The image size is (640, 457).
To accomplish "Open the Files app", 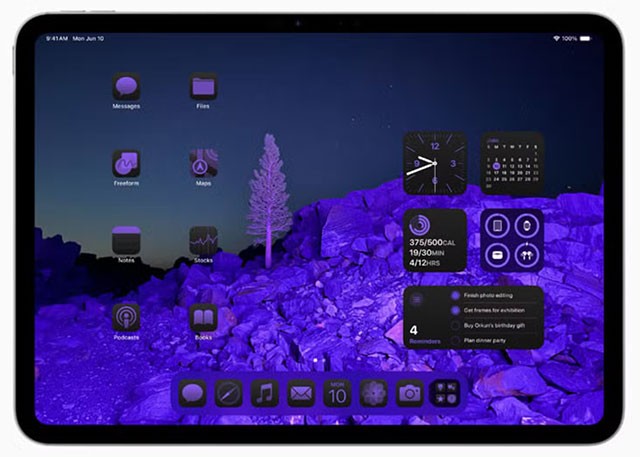I will pos(203,86).
